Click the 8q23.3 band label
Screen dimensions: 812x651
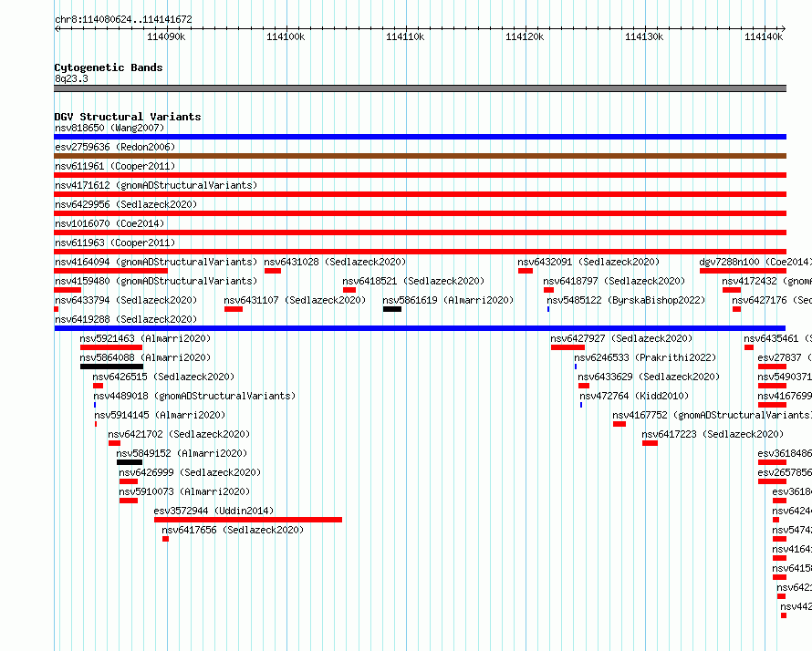click(x=71, y=78)
